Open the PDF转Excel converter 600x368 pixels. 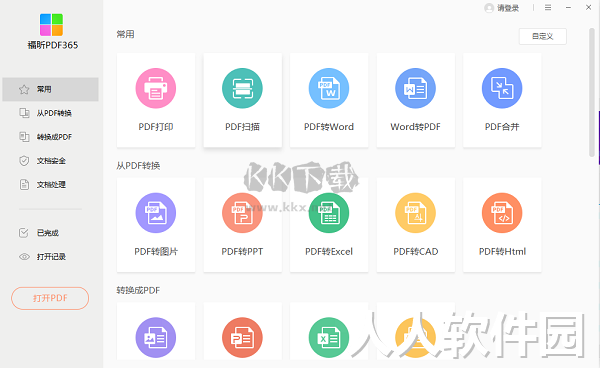click(329, 225)
